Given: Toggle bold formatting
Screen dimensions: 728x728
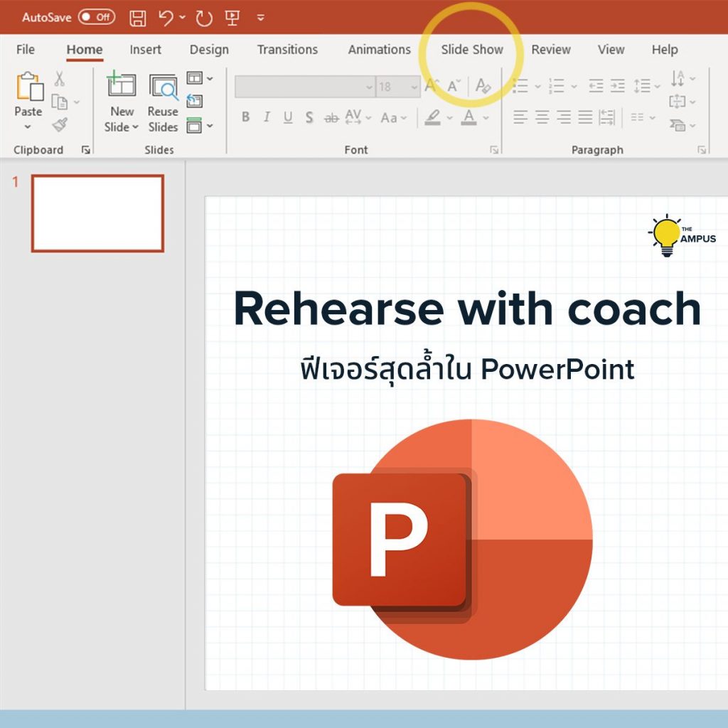Looking at the screenshot, I should click(x=245, y=117).
